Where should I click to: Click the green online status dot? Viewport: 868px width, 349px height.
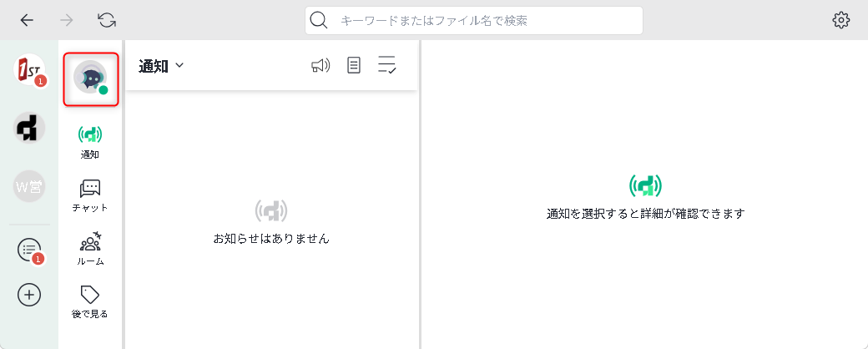(103, 90)
